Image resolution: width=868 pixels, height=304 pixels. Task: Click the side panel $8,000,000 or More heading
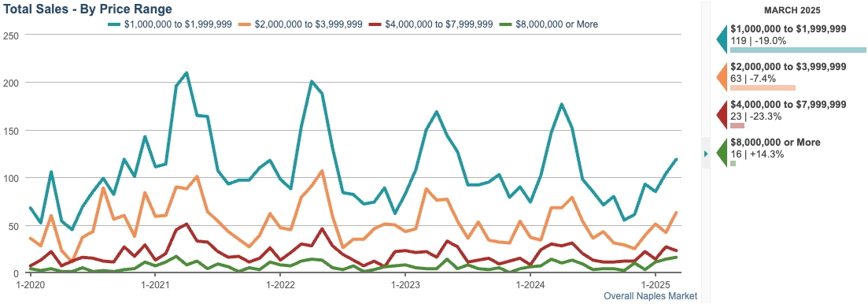(775, 143)
